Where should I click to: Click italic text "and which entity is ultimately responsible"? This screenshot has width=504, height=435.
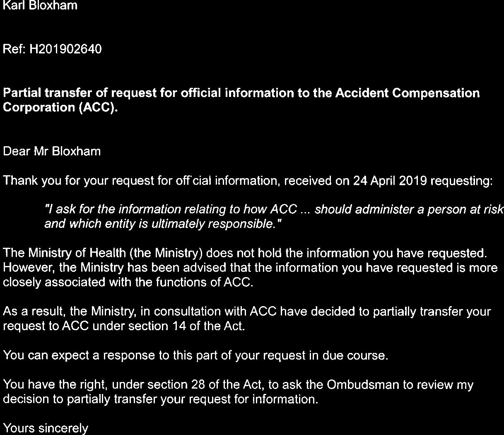(x=163, y=224)
